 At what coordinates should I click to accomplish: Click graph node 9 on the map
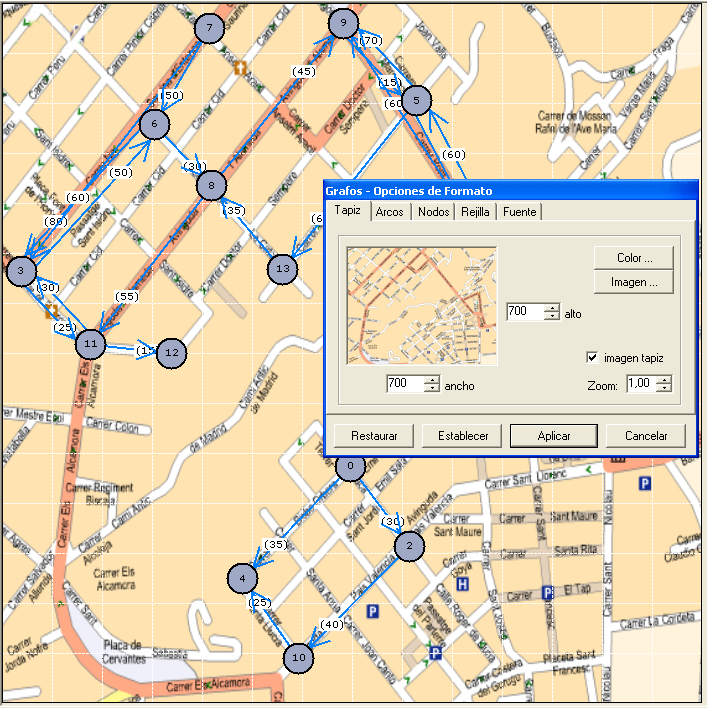pos(343,24)
